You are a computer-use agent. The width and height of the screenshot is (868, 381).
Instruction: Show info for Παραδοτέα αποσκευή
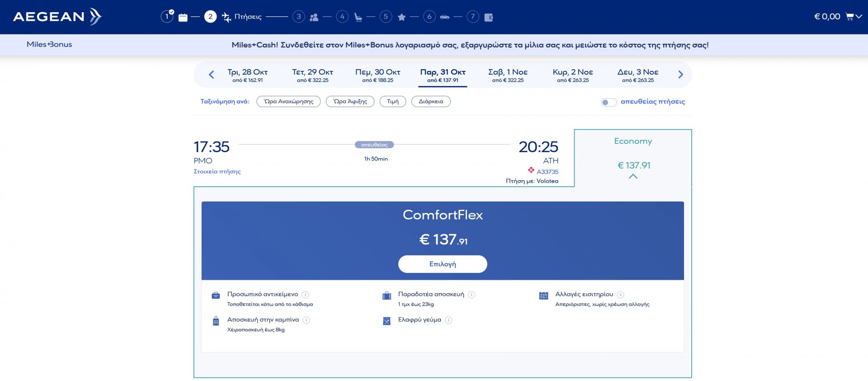click(472, 295)
